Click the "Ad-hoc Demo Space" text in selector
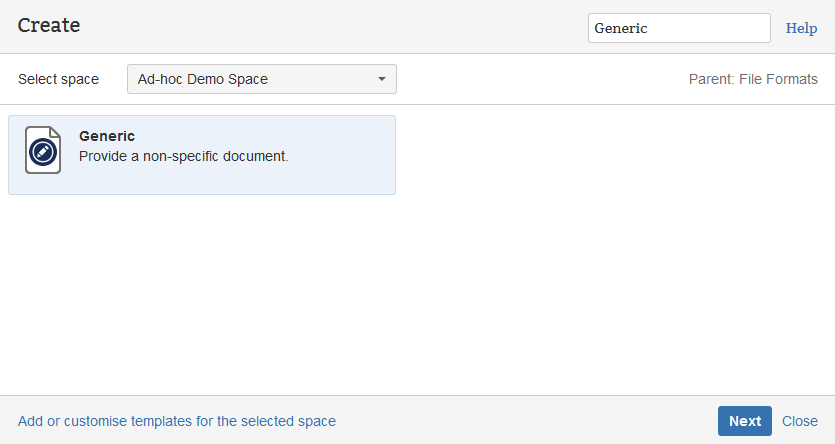Image resolution: width=835 pixels, height=444 pixels. click(x=203, y=79)
